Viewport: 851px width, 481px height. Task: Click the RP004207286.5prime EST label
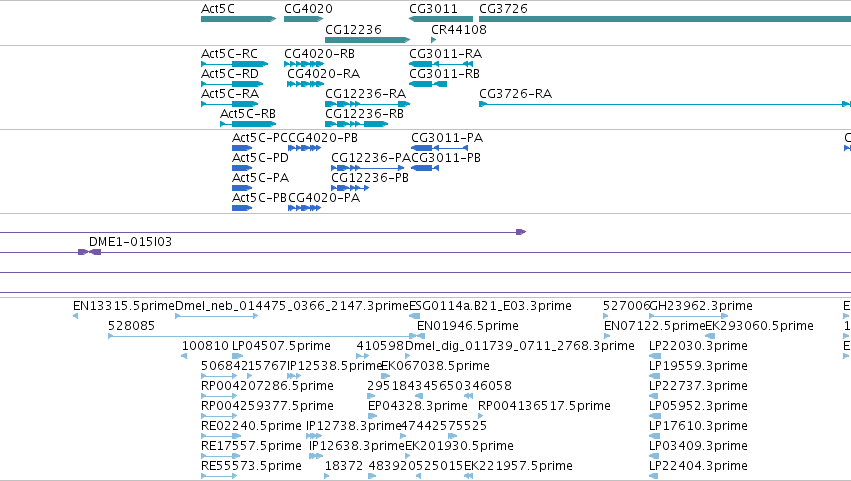click(x=267, y=387)
